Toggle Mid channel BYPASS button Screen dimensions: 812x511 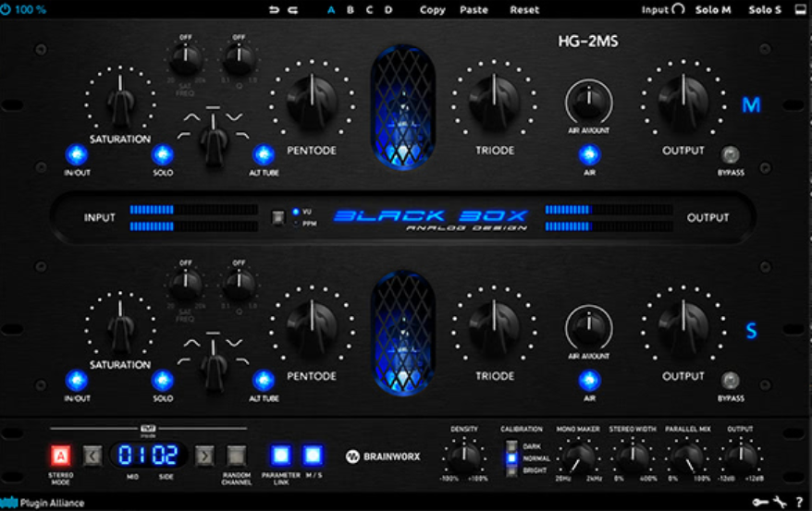(x=731, y=154)
